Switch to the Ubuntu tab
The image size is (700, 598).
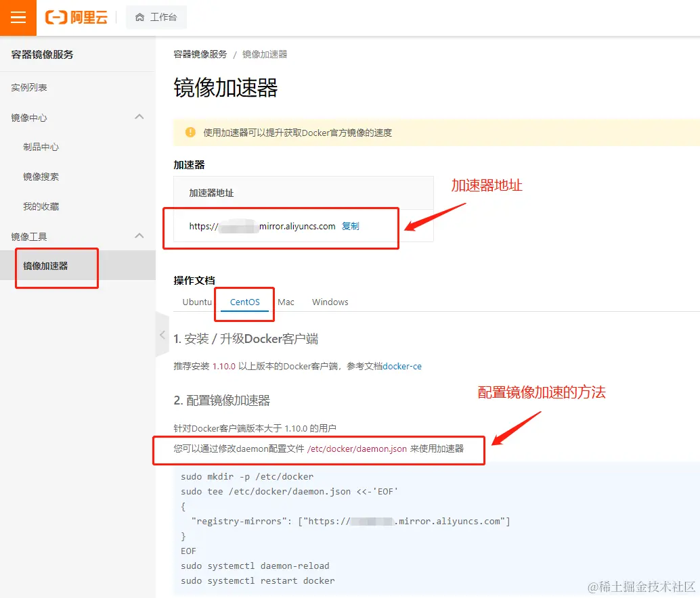coord(197,302)
